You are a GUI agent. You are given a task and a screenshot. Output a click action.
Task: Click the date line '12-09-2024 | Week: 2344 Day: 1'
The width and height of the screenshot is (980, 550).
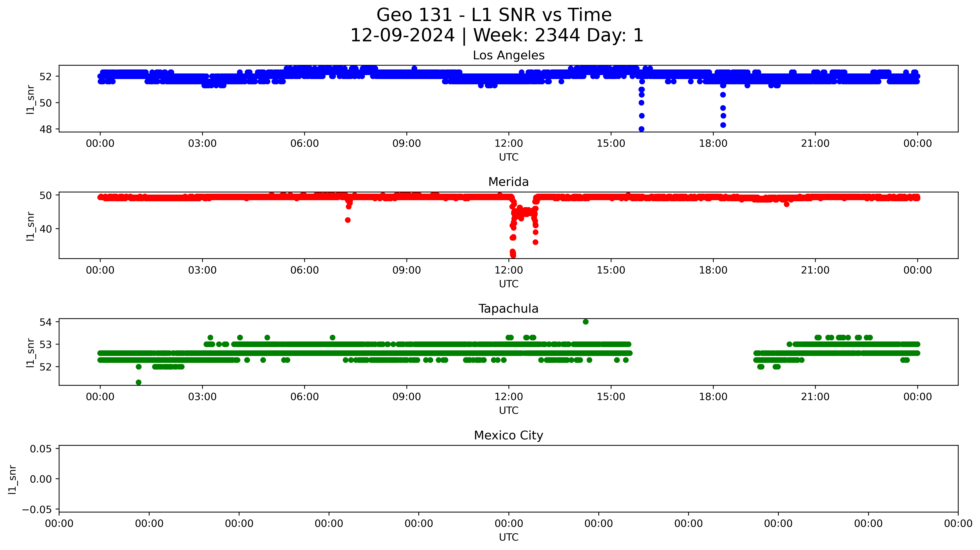pos(497,35)
